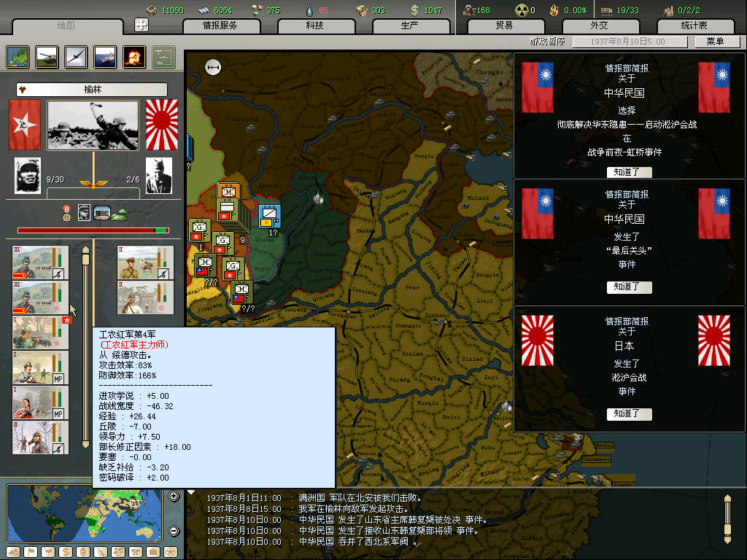
Task: Dismiss Japan's 淞沪会战 event with 知道了
Action: (630, 414)
